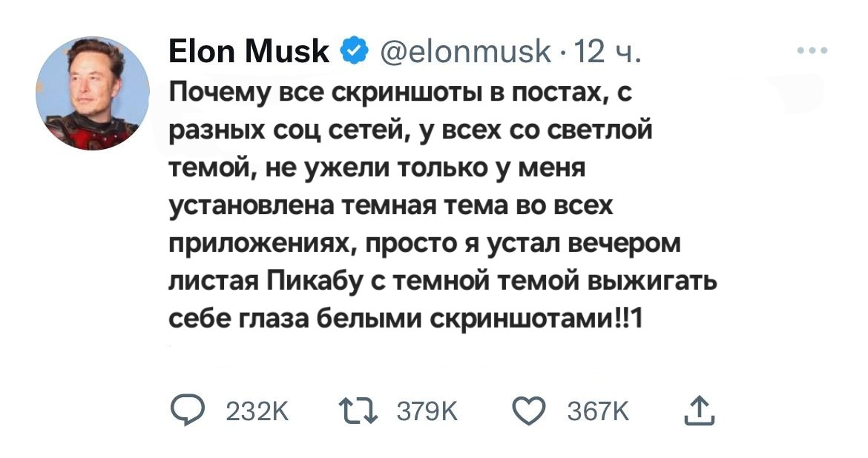Image resolution: width=868 pixels, height=458 pixels.
Task: Click the display name Elon Musk
Action: (249, 52)
